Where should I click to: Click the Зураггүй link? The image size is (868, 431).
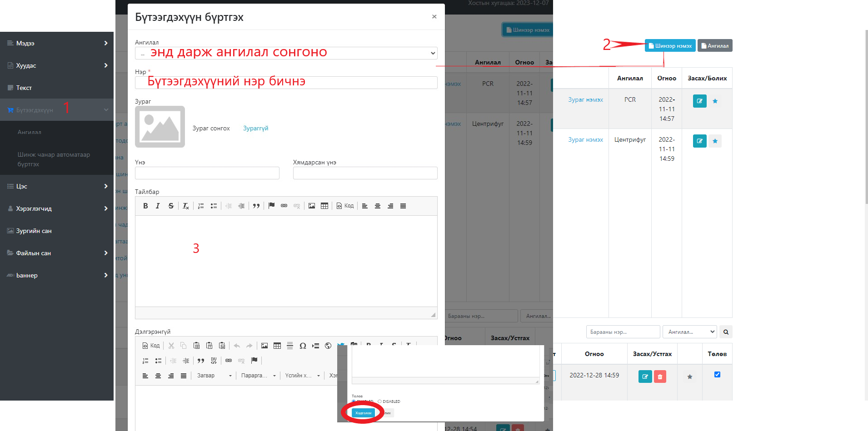tap(255, 129)
